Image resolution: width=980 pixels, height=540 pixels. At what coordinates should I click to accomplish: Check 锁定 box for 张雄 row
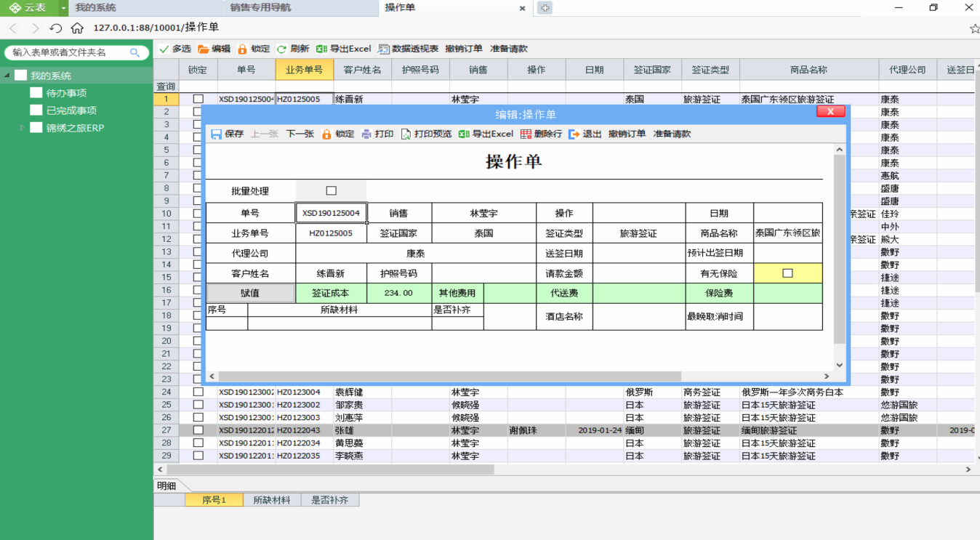pyautogui.click(x=198, y=430)
